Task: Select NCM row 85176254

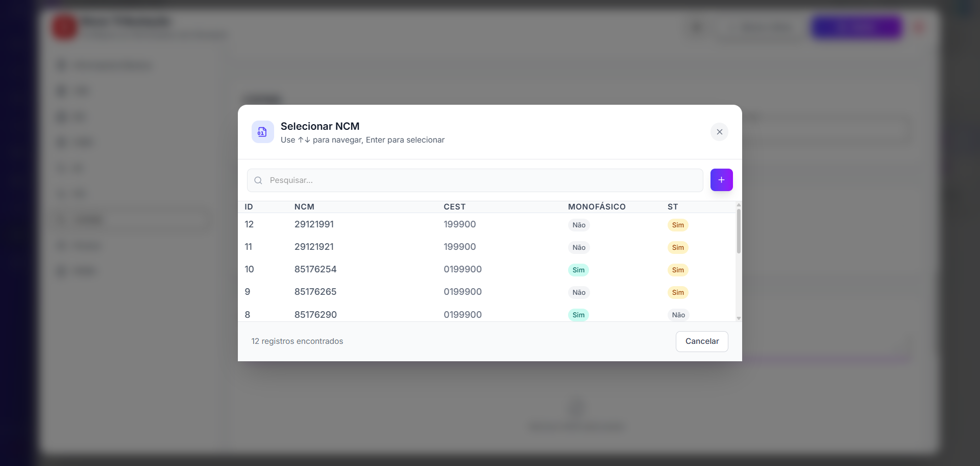Action: tap(487, 269)
